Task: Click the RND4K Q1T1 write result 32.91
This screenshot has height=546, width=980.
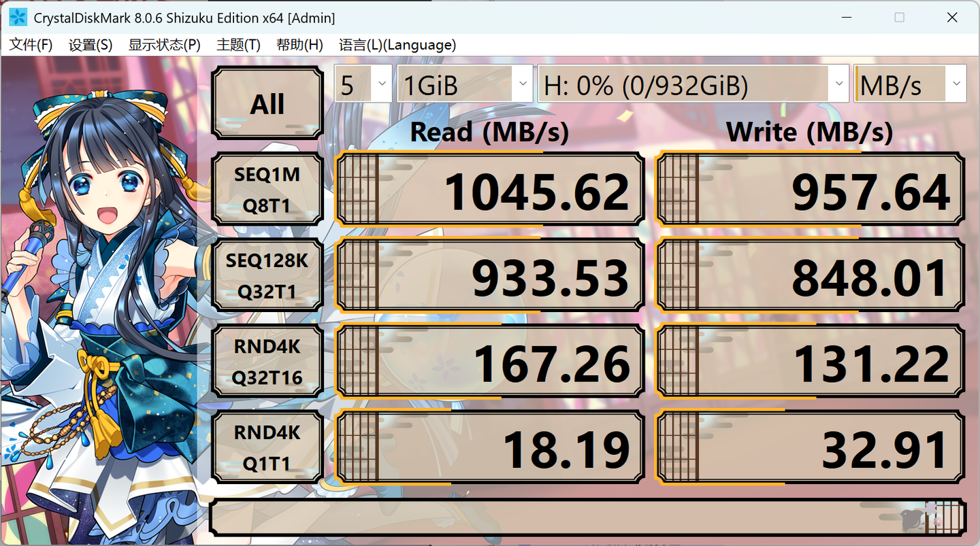Action: [811, 447]
